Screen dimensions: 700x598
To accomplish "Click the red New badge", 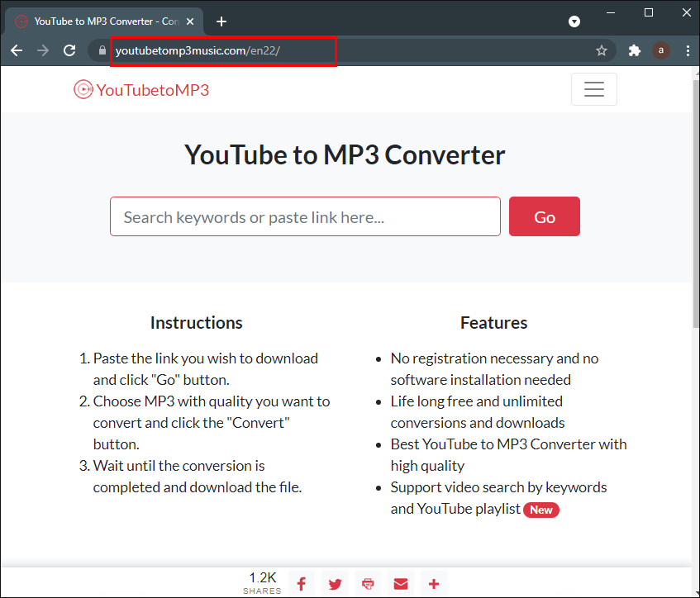I will [541, 510].
